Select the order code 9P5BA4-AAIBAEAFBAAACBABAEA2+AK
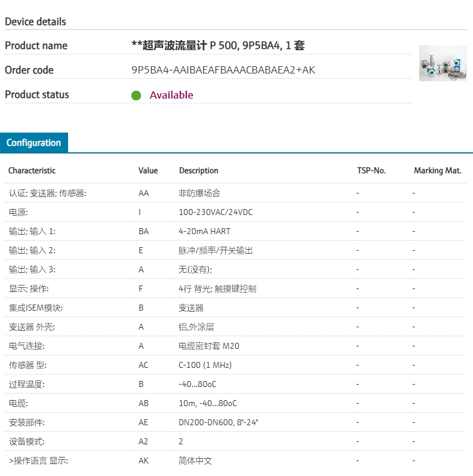This screenshot has width=473, height=476. (223, 70)
